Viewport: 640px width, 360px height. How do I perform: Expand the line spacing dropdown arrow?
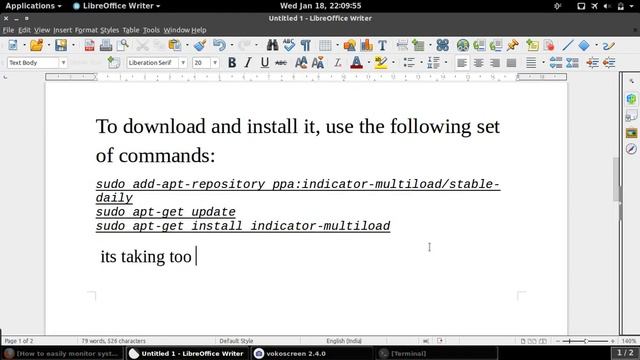543,62
